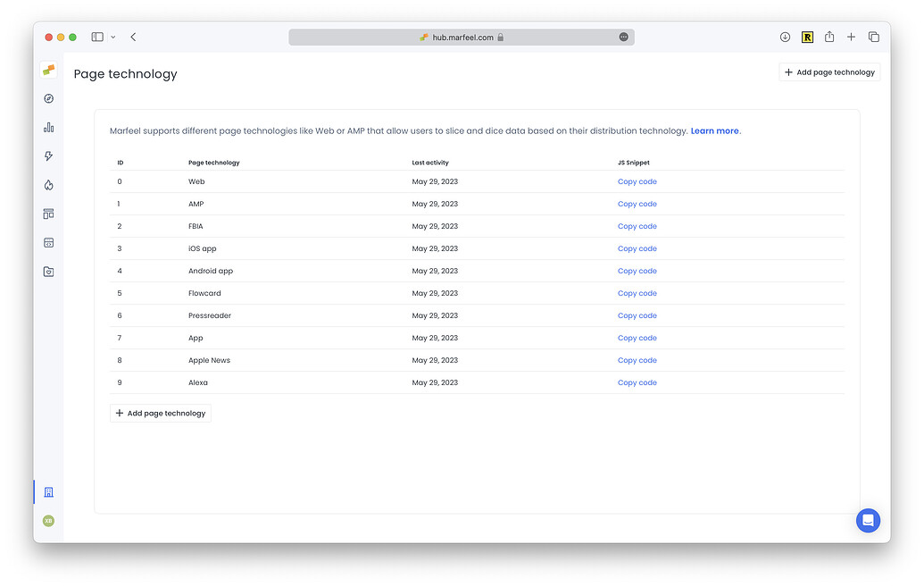Copy code for the AMP row
The width and height of the screenshot is (924, 587).
click(x=637, y=204)
